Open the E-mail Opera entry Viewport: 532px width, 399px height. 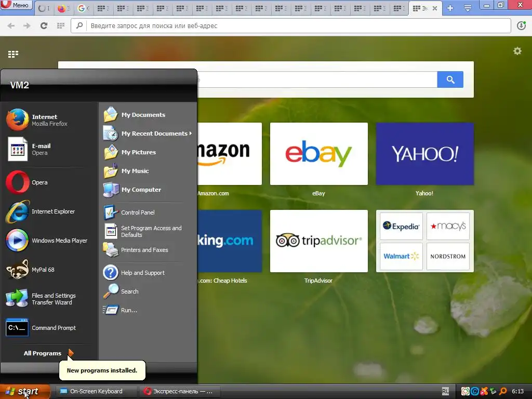coord(49,149)
